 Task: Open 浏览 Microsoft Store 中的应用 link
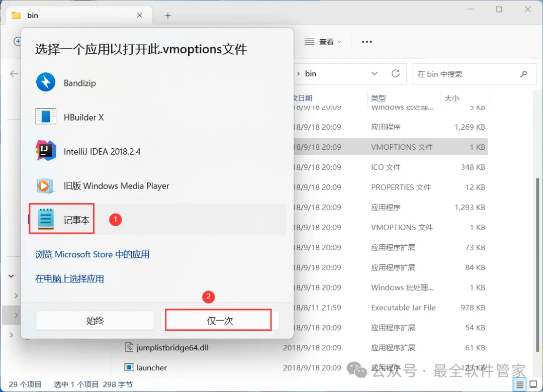click(x=92, y=254)
